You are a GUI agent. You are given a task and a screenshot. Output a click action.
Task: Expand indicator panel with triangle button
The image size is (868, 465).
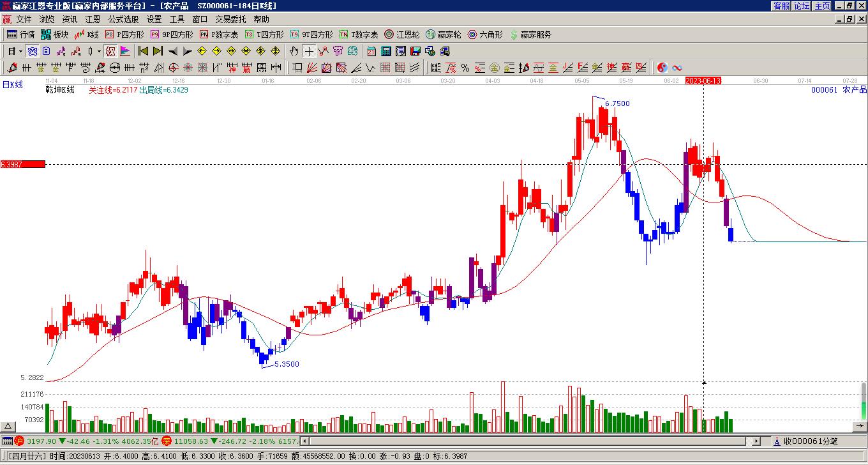[8, 427]
